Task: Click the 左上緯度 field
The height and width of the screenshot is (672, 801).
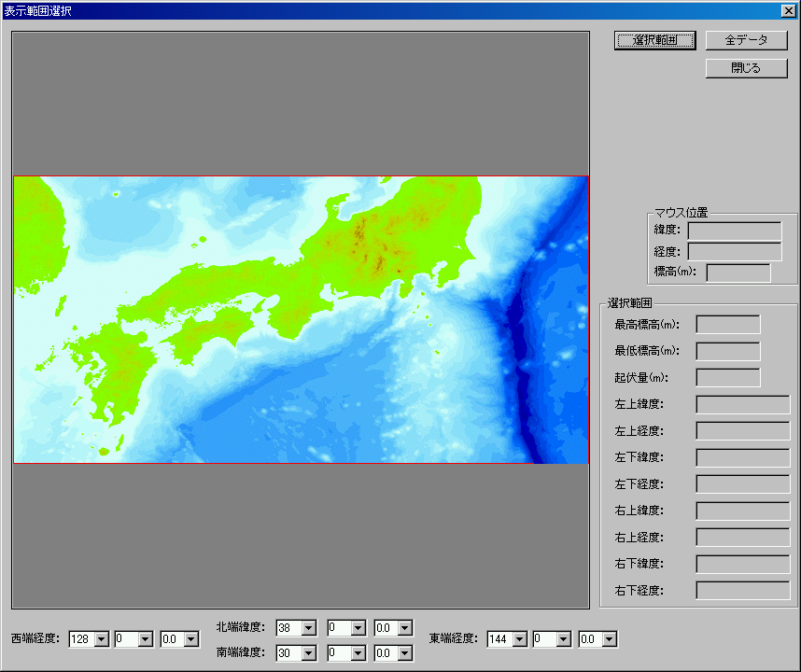Action: coord(743,404)
